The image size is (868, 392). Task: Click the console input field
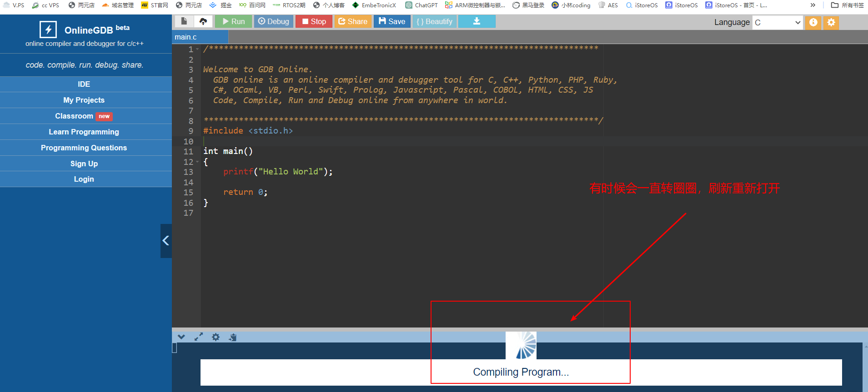pos(175,348)
